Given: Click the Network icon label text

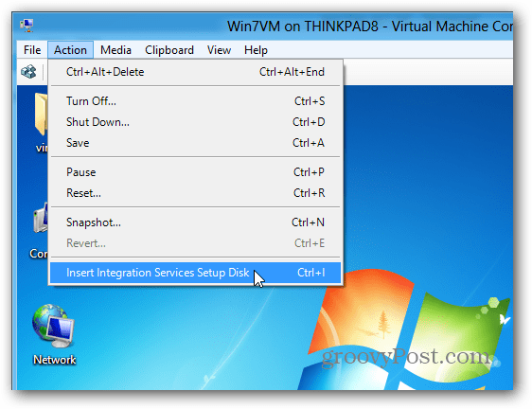Looking at the screenshot, I should [55, 360].
